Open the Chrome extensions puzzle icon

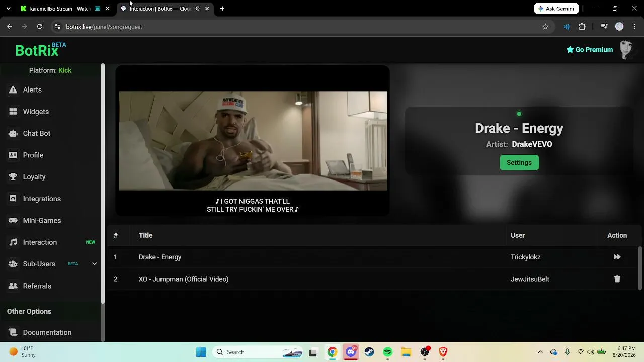click(582, 27)
